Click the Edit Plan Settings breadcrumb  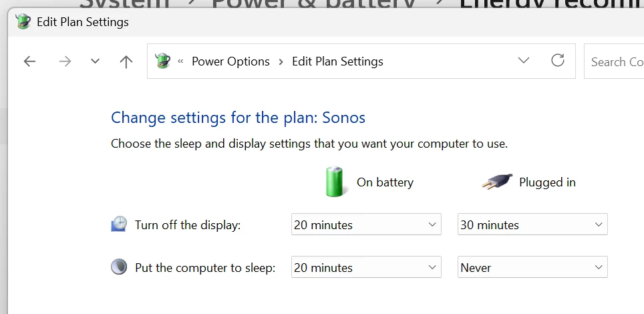tap(337, 61)
